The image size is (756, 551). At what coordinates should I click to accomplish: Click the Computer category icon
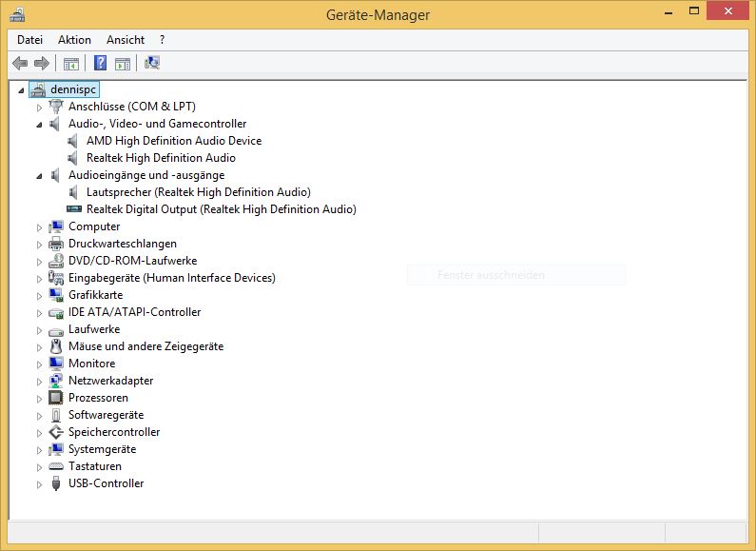[56, 226]
